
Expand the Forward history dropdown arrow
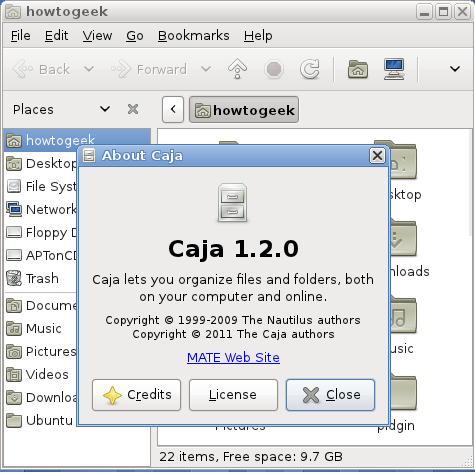click(206, 69)
